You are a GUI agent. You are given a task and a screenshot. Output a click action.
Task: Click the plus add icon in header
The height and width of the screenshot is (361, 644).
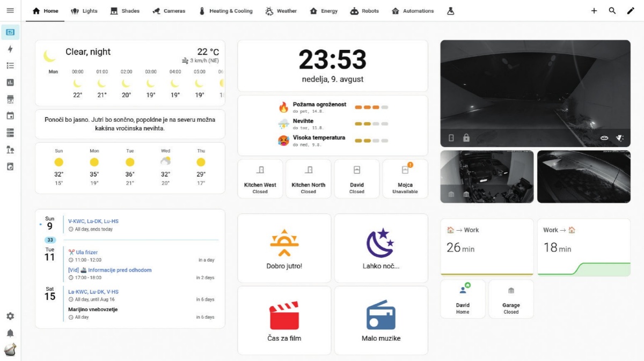click(x=594, y=11)
